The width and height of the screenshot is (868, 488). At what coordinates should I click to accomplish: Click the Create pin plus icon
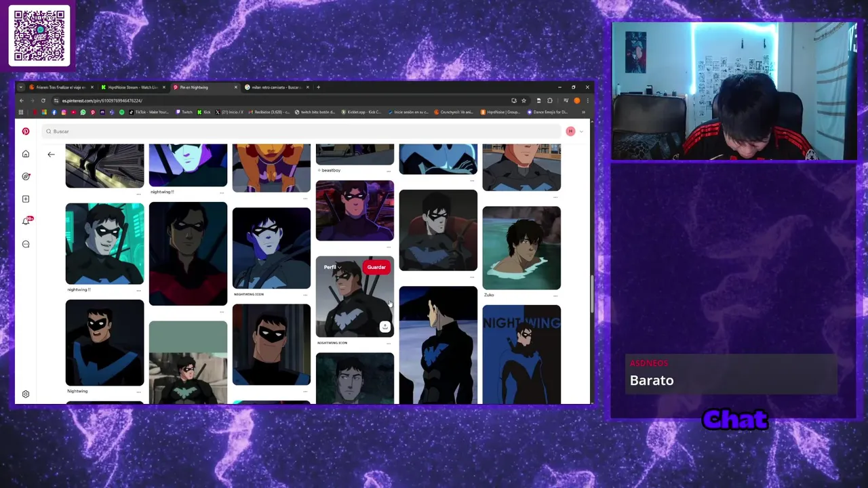point(26,199)
